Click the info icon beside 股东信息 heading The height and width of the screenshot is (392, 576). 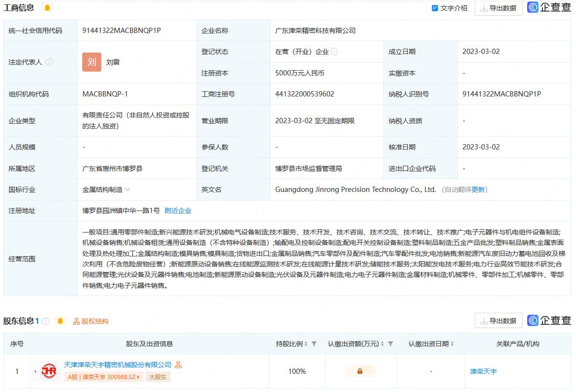(45, 321)
